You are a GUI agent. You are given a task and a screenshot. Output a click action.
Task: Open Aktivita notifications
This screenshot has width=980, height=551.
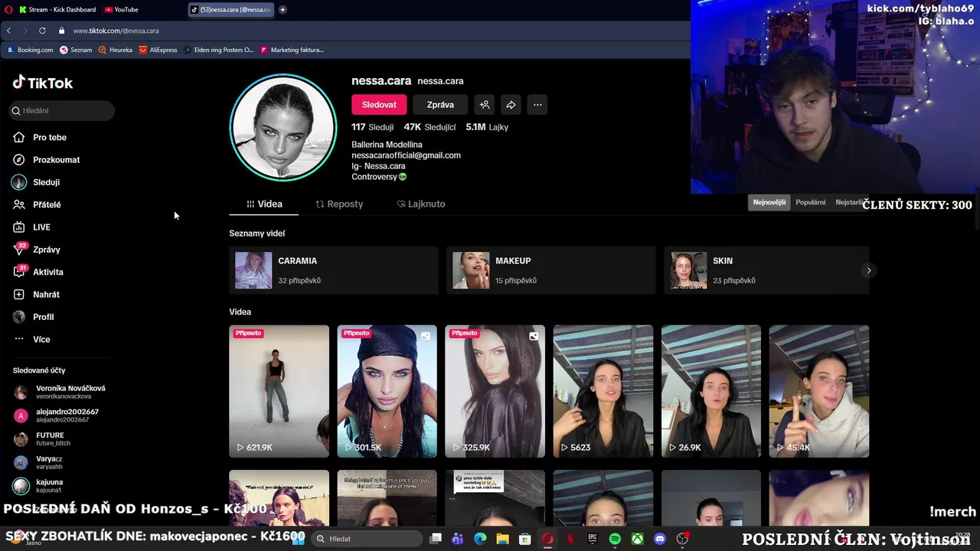point(38,272)
